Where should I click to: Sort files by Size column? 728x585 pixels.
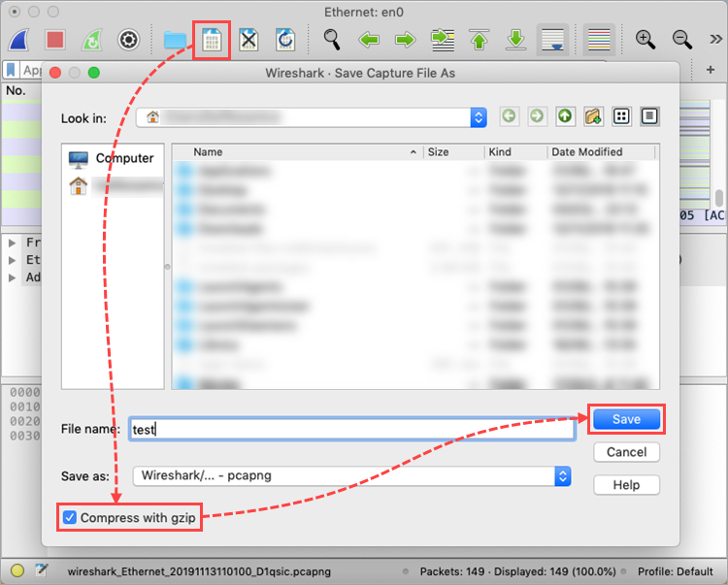point(453,152)
